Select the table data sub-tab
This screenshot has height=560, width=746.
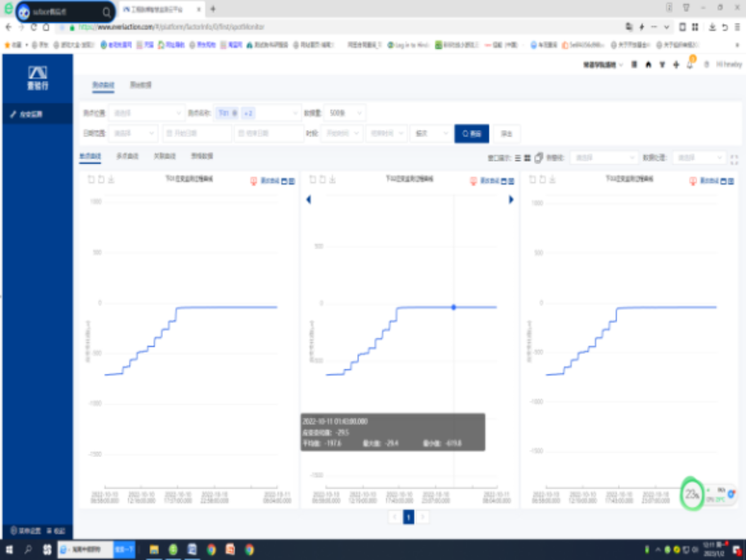pyautogui.click(x=202, y=156)
